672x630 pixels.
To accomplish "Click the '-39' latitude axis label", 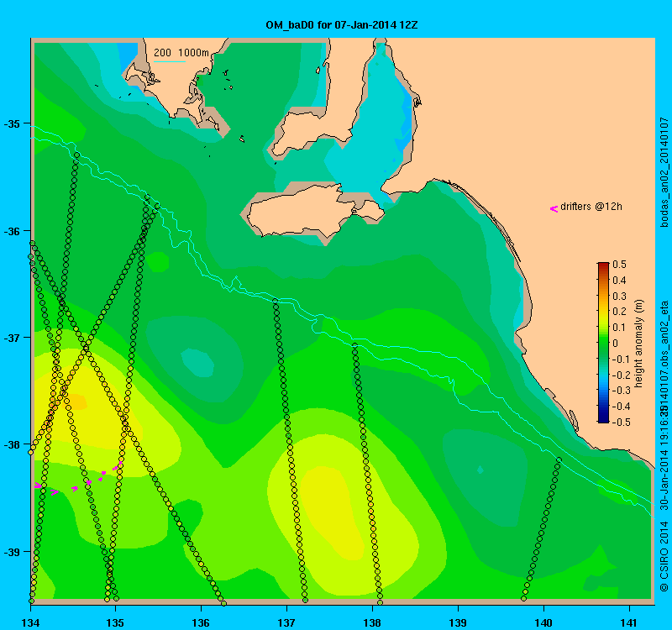I will (x=12, y=552).
